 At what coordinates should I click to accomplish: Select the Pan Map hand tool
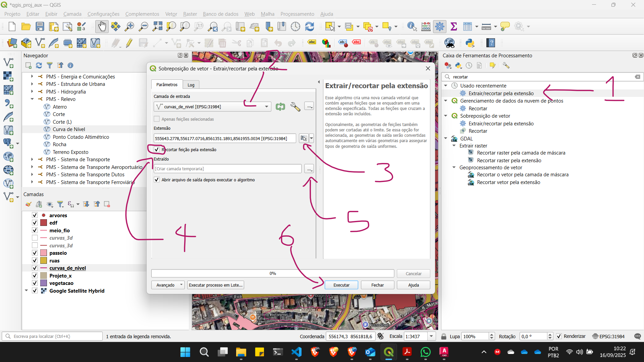click(102, 26)
